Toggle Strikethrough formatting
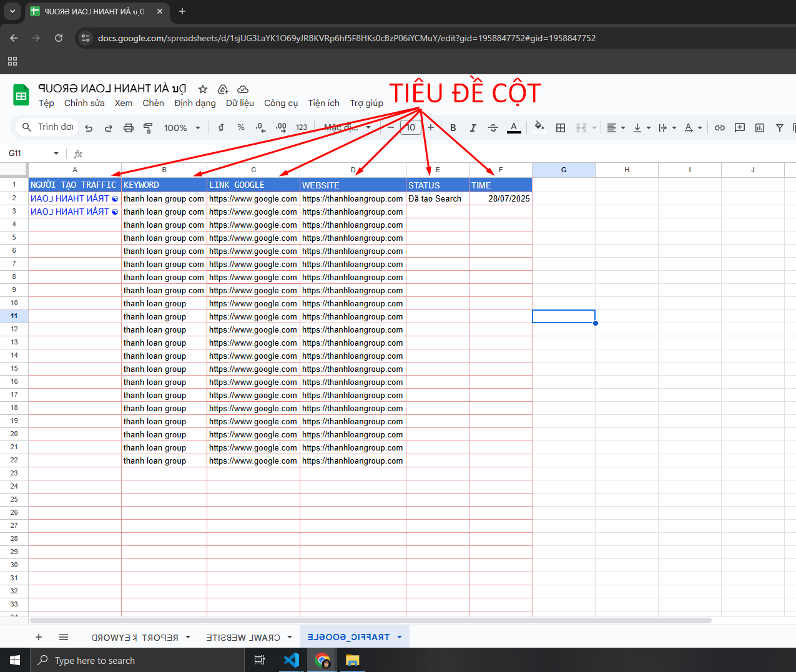 [x=493, y=128]
